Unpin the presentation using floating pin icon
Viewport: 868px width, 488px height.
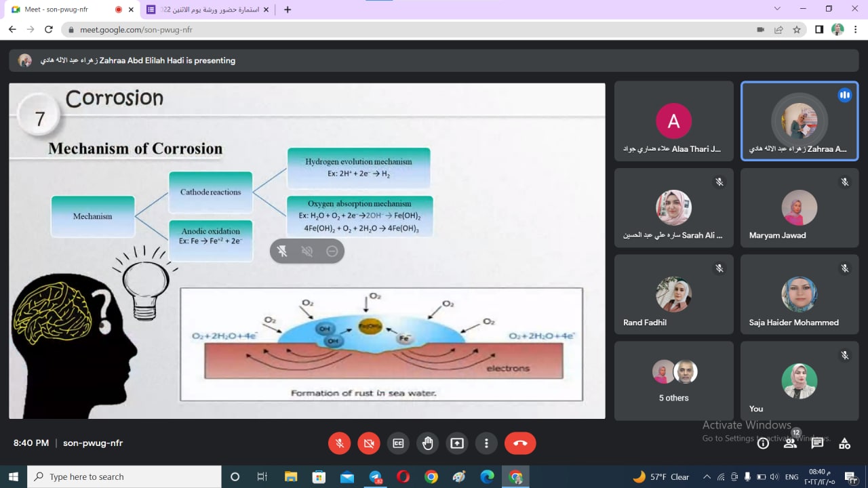tap(283, 251)
